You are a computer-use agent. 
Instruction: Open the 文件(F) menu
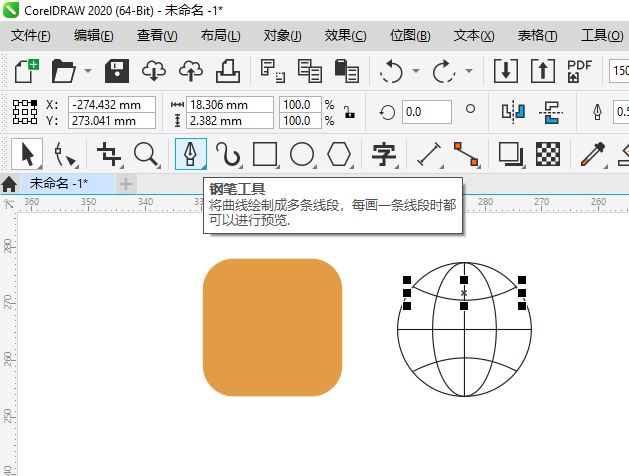30,36
